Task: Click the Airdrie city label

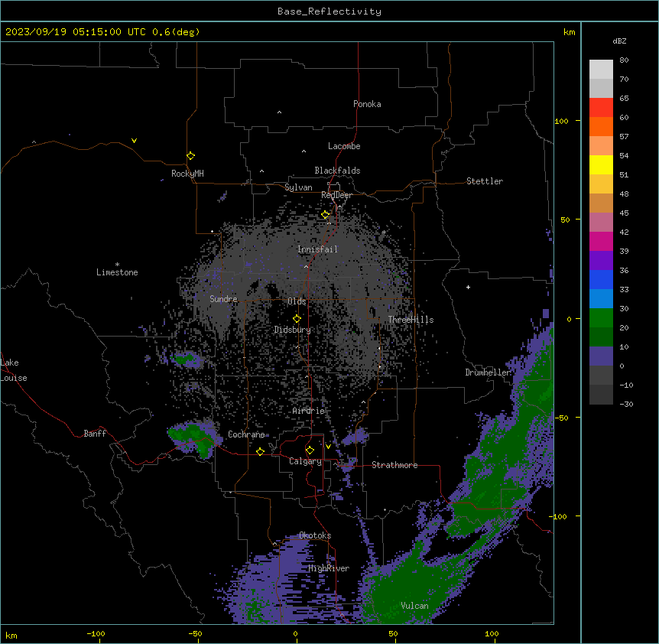Action: point(309,411)
